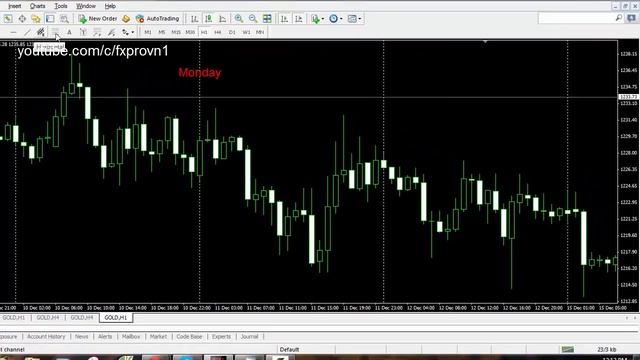Select the red Monday text label
The height and width of the screenshot is (360, 640).
200,73
